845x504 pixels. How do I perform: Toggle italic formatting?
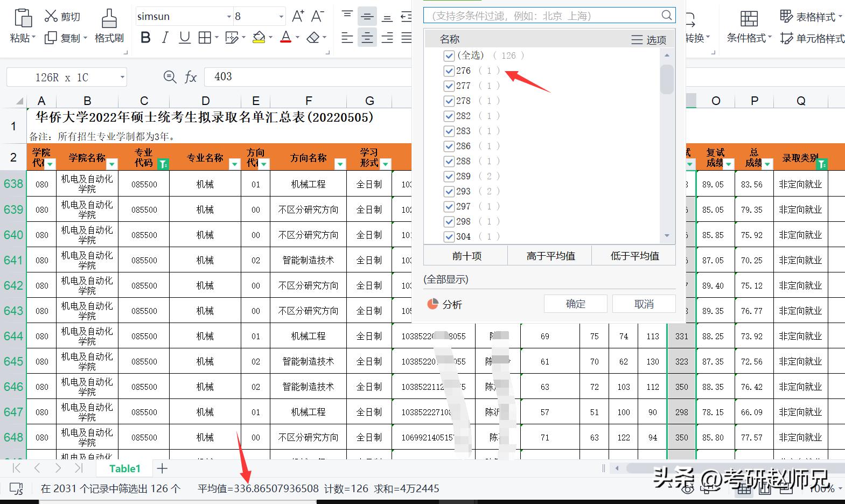click(x=165, y=38)
